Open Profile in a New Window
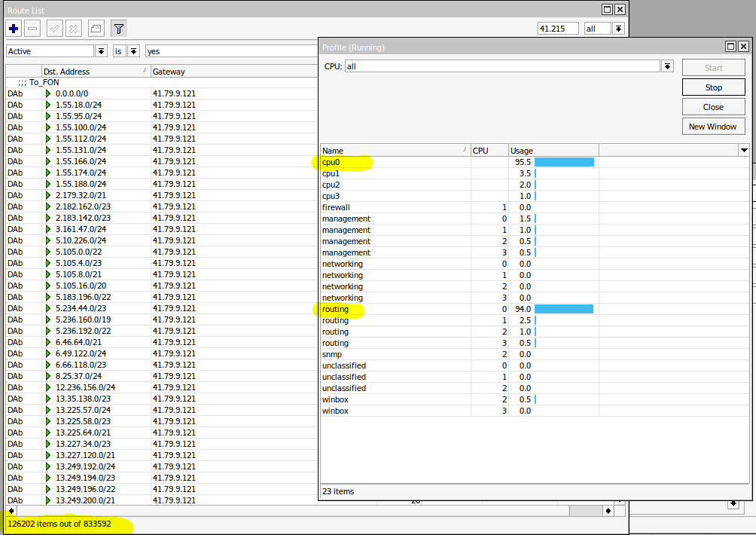 [x=712, y=126]
